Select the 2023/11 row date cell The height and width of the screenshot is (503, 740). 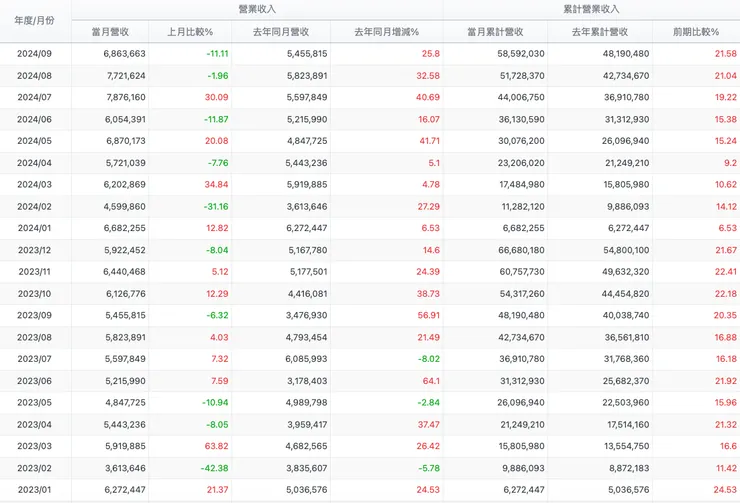[34, 272]
